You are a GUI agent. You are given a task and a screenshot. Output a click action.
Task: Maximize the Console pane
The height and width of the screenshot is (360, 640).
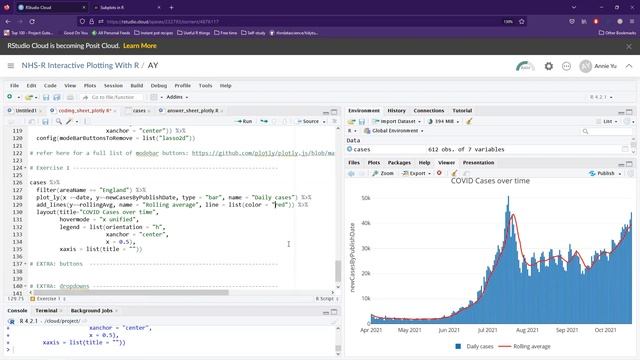(334, 312)
